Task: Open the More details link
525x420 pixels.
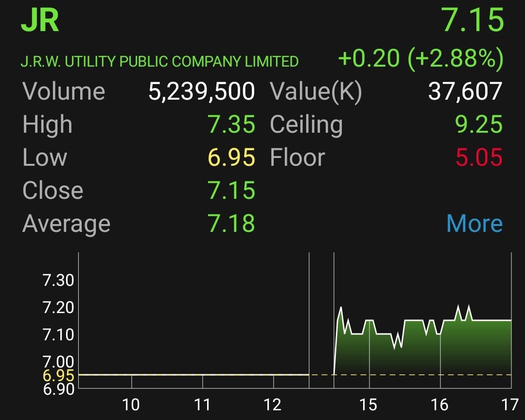Action: 474,224
